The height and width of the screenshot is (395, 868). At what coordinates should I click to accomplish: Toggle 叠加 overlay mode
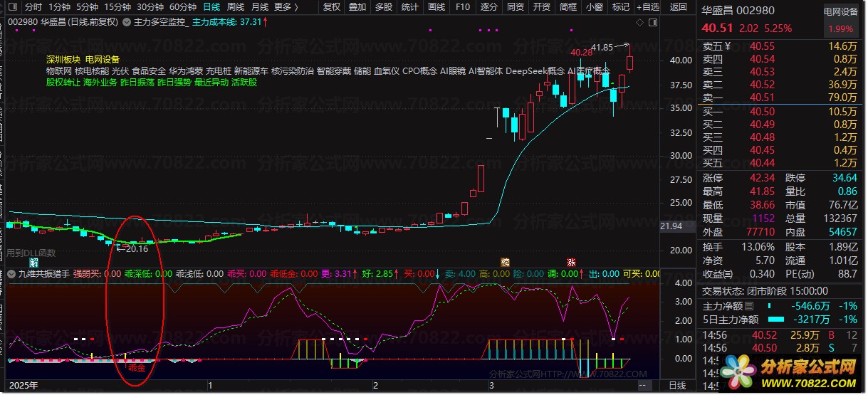point(357,7)
